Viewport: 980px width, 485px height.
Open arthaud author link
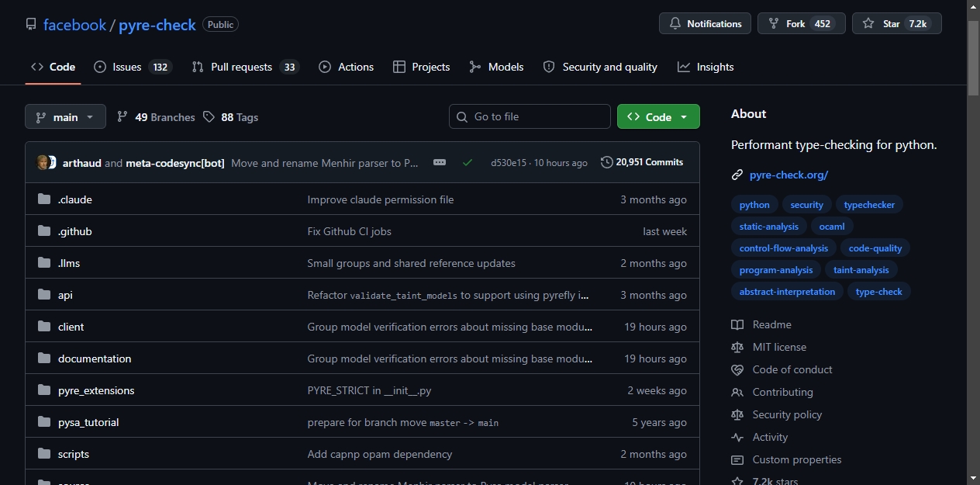pos(82,163)
